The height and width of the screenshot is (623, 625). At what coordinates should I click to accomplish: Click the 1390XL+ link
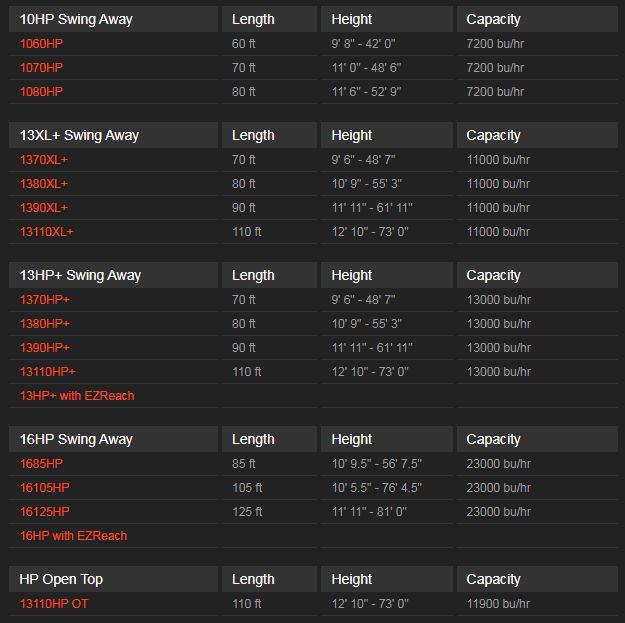(x=44, y=208)
